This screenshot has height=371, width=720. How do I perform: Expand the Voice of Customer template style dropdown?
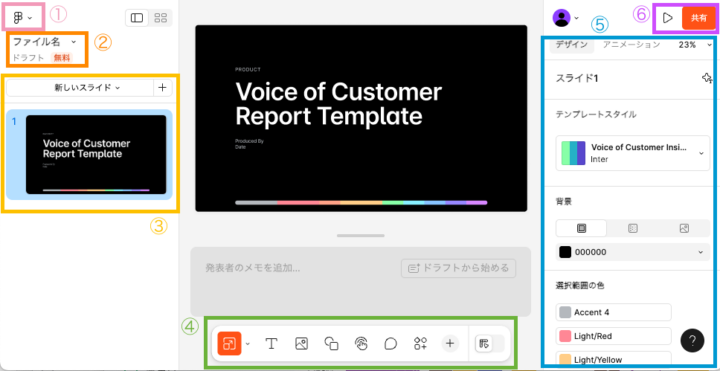(x=633, y=153)
